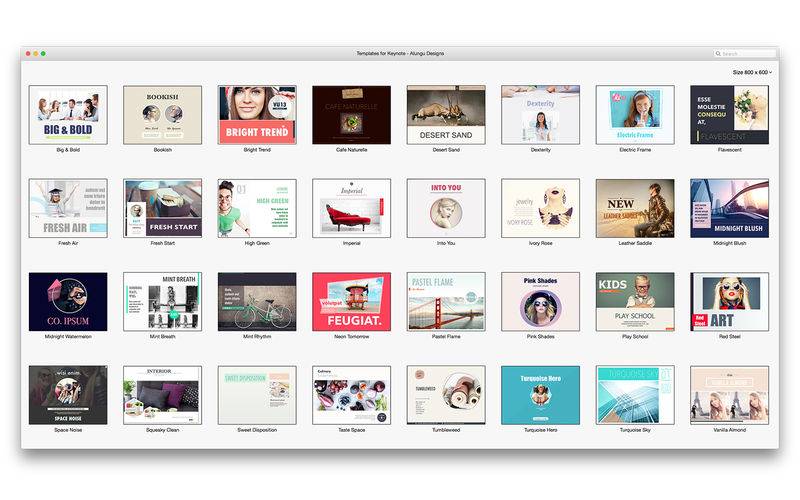800x500 pixels.
Task: Select the Pastel Flame bridge template
Action: click(x=446, y=302)
